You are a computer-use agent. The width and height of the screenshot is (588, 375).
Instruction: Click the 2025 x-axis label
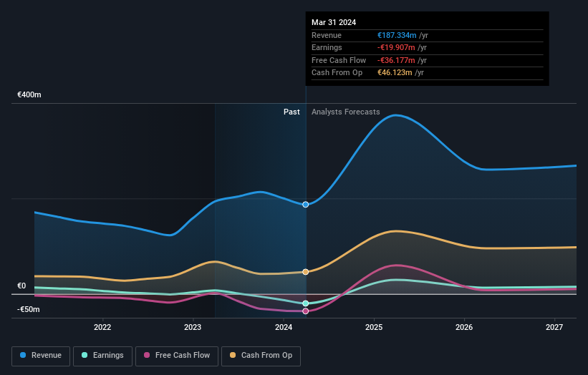click(374, 328)
